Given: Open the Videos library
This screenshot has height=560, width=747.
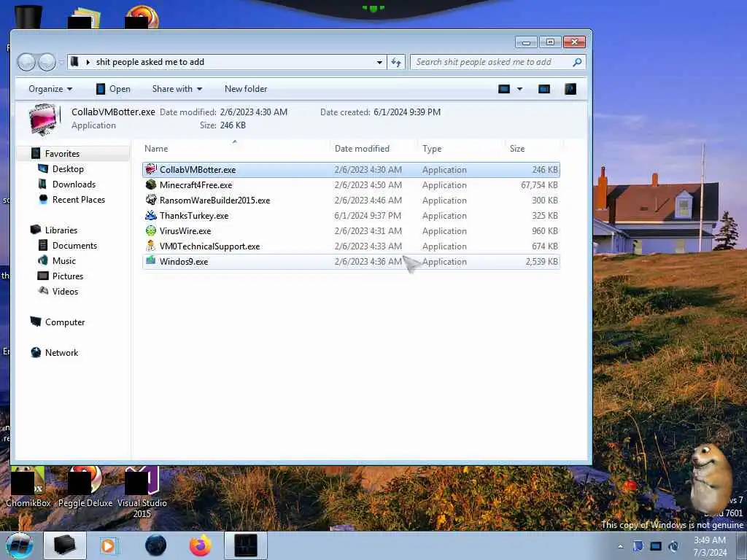Looking at the screenshot, I should click(65, 291).
